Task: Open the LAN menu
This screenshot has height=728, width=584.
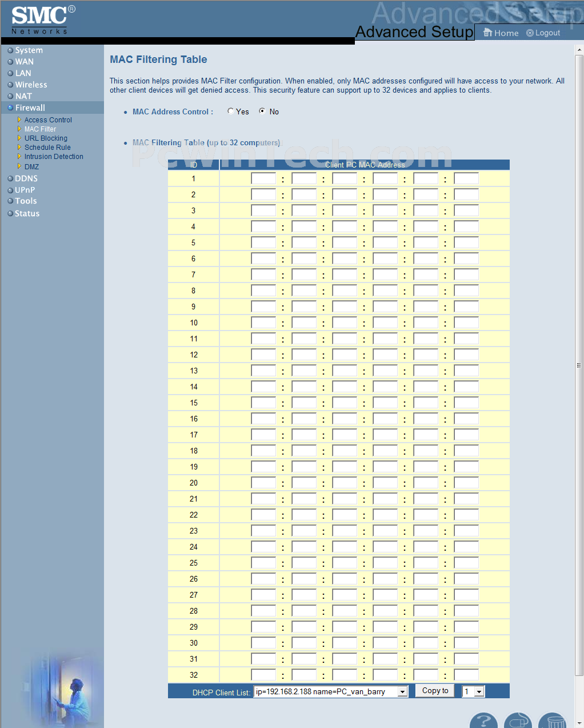Action: tap(23, 73)
